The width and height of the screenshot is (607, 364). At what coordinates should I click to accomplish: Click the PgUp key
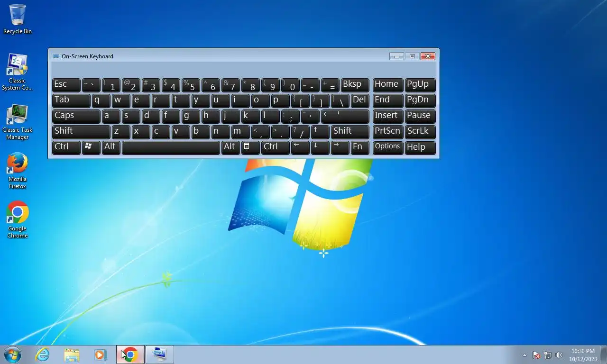click(420, 85)
